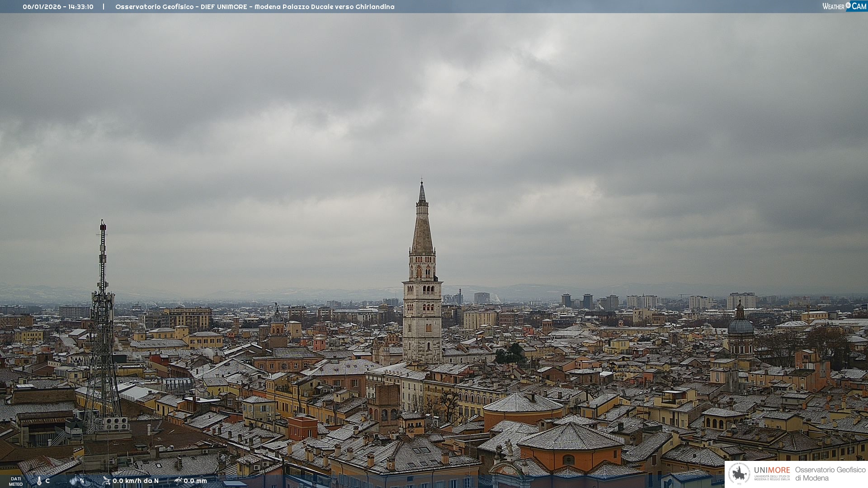This screenshot has height=488, width=868.
Task: Click the C temperature unit label
Action: (x=47, y=481)
